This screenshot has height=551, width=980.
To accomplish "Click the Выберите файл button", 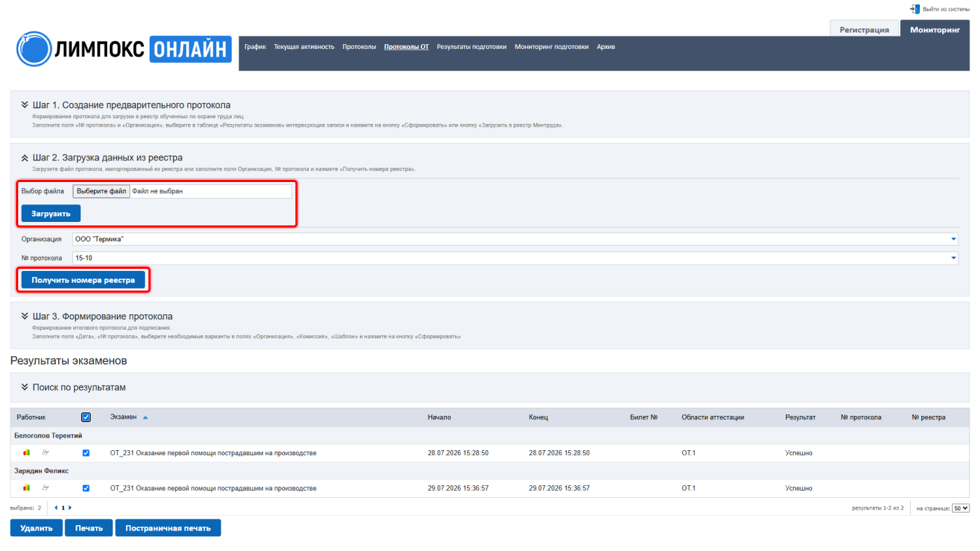I will pyautogui.click(x=101, y=191).
